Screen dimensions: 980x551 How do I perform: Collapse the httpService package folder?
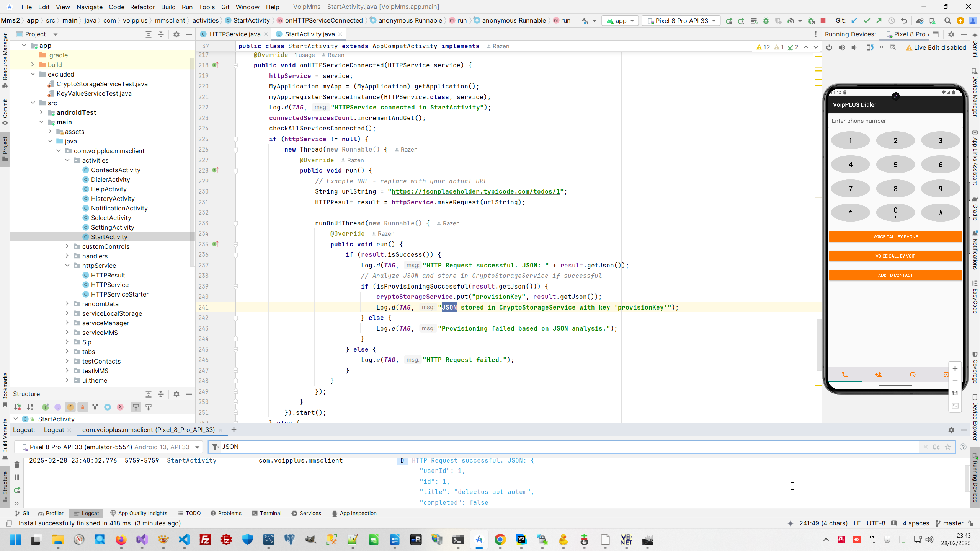(67, 266)
